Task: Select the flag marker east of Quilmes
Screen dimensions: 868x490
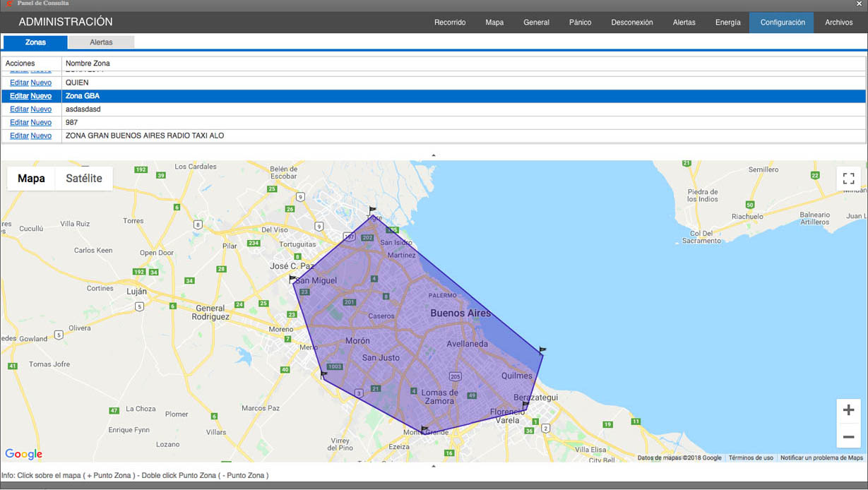Action: 542,350
